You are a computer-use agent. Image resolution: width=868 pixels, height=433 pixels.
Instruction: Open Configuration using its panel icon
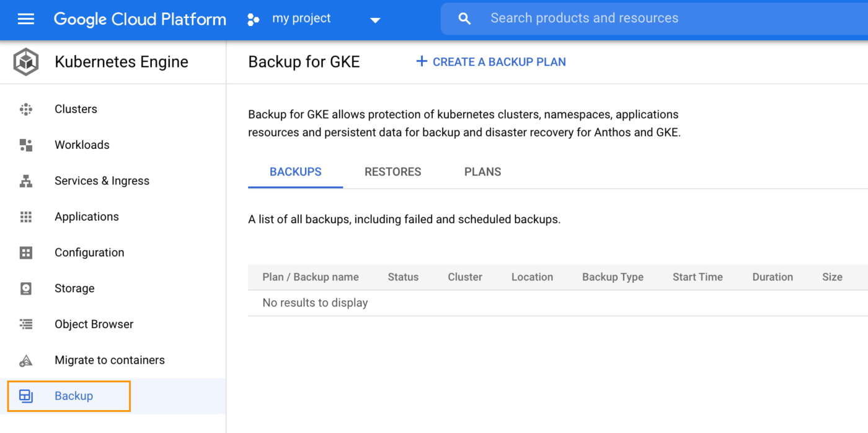[x=26, y=252]
